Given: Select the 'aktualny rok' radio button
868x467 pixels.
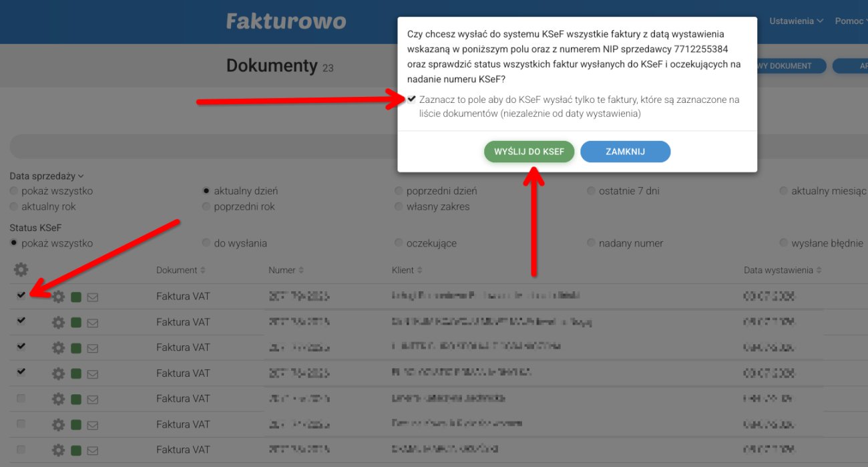Looking at the screenshot, I should coord(14,207).
